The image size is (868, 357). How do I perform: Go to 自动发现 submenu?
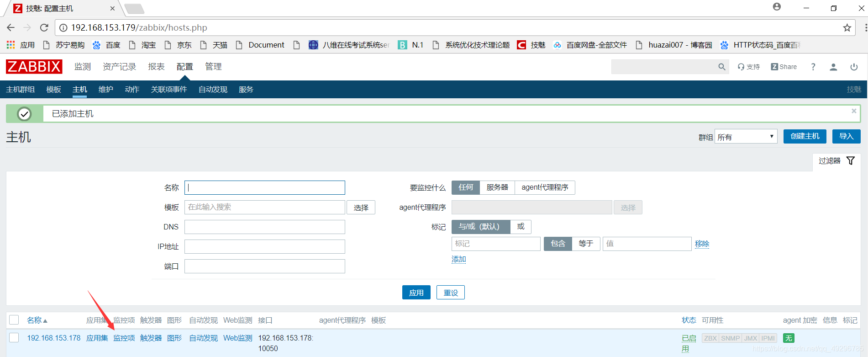point(213,89)
